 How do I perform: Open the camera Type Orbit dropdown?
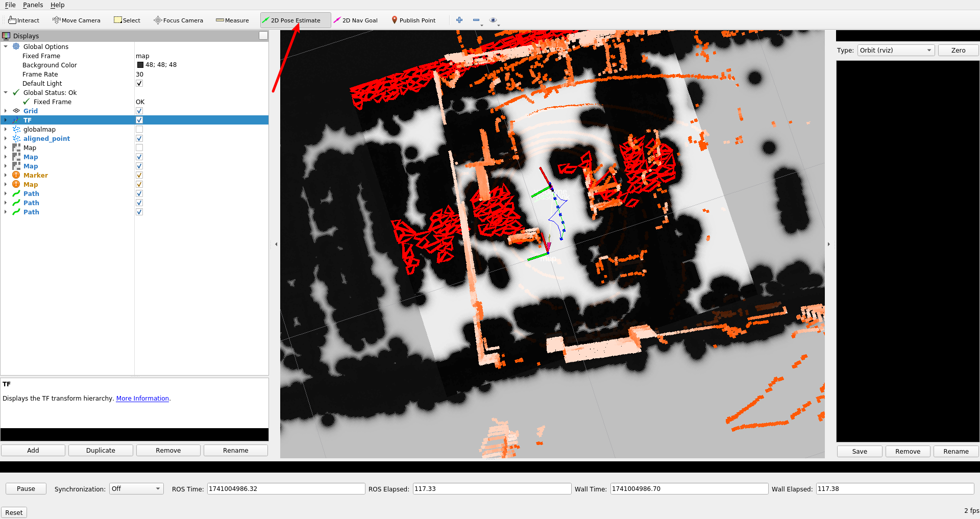pos(895,50)
